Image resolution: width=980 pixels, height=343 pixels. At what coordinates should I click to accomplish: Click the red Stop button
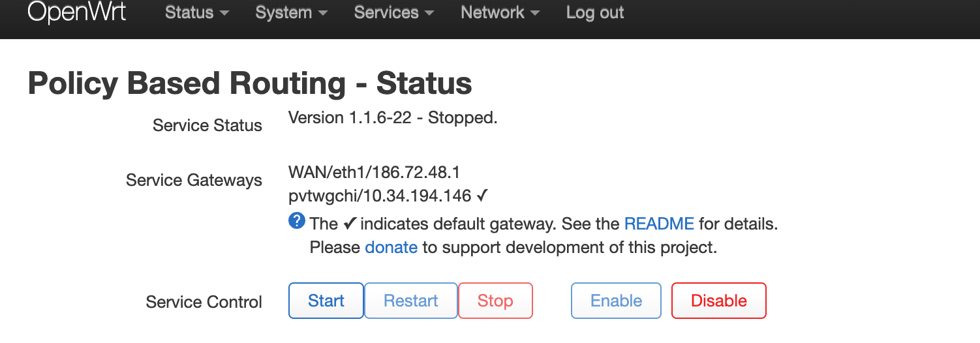coord(496,301)
